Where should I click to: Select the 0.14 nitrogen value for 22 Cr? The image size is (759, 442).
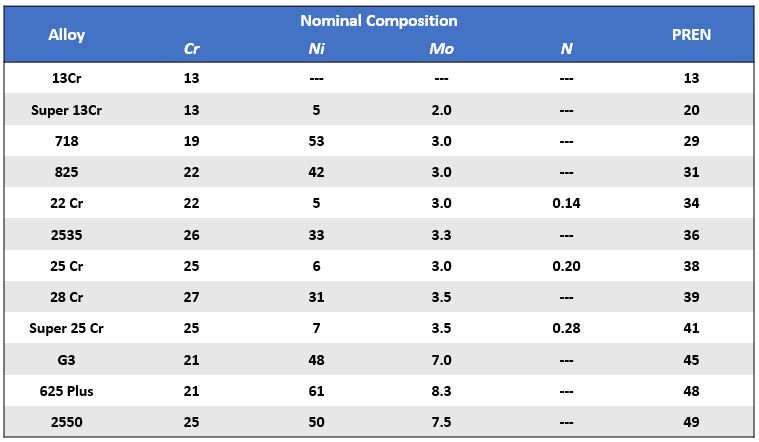point(566,203)
